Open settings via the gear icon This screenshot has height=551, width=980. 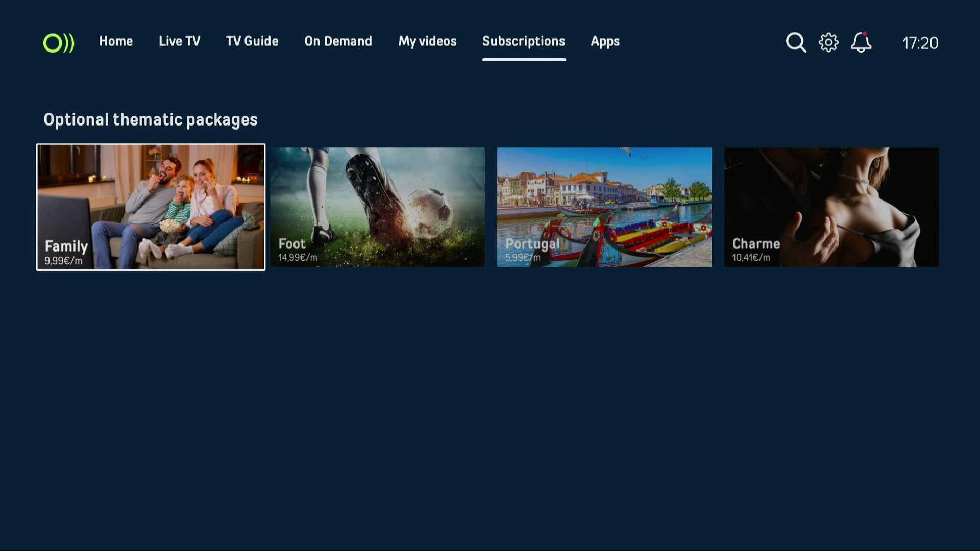pos(828,42)
